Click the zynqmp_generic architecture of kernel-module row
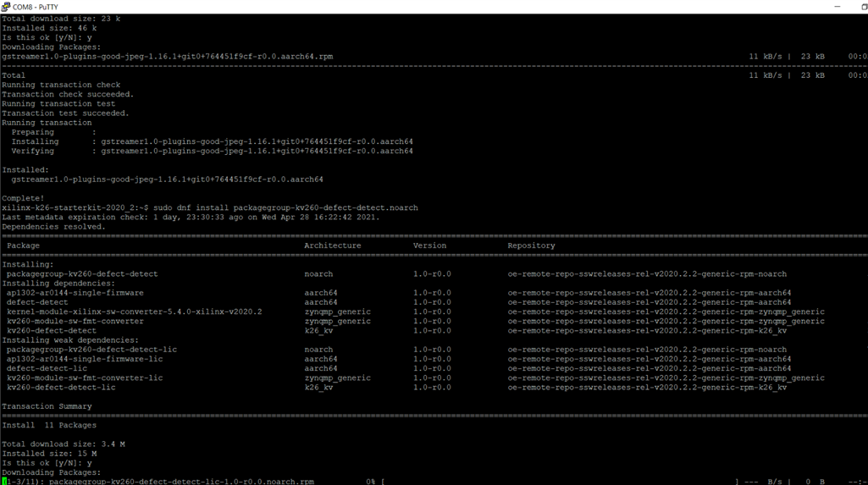Viewport: 868px width, 485px height. click(x=338, y=311)
